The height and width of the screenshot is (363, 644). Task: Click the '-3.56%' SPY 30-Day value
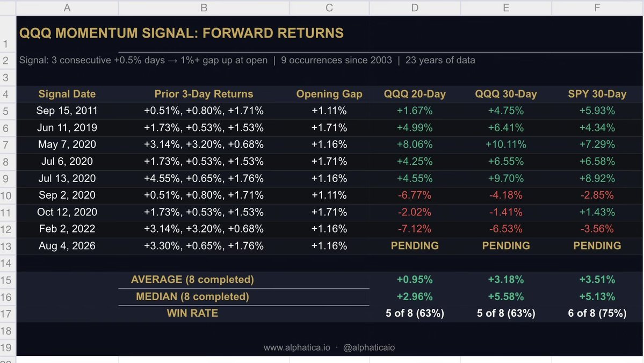pos(597,229)
